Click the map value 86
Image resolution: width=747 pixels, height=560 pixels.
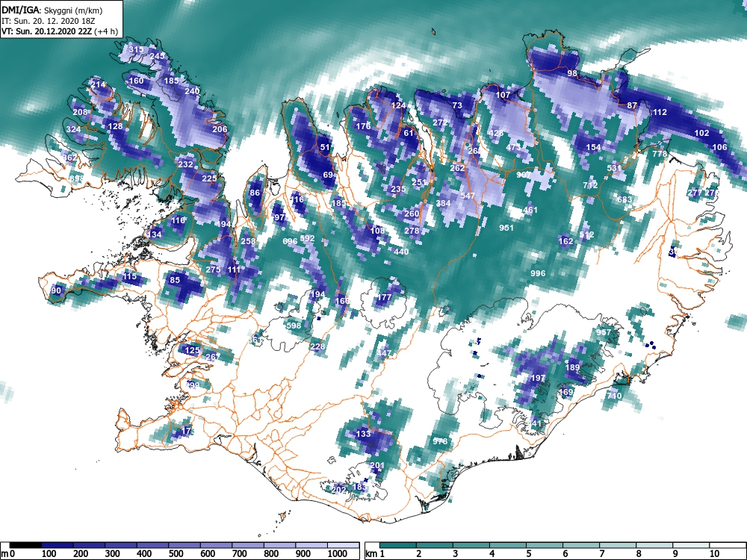coord(255,193)
